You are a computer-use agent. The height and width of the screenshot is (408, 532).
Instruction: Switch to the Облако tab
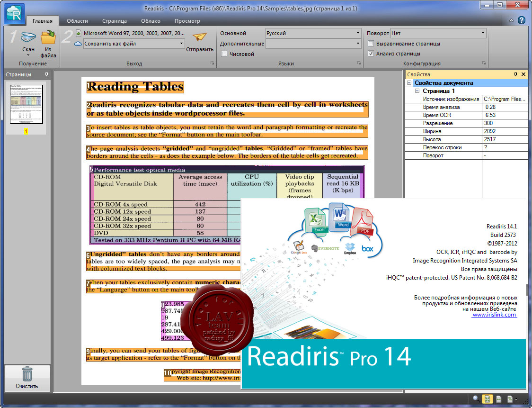(x=151, y=21)
